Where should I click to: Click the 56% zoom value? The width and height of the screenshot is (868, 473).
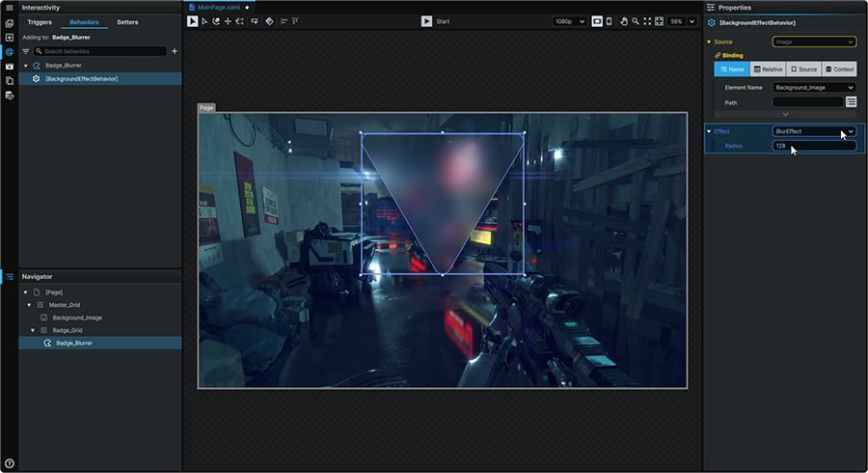pyautogui.click(x=676, y=21)
